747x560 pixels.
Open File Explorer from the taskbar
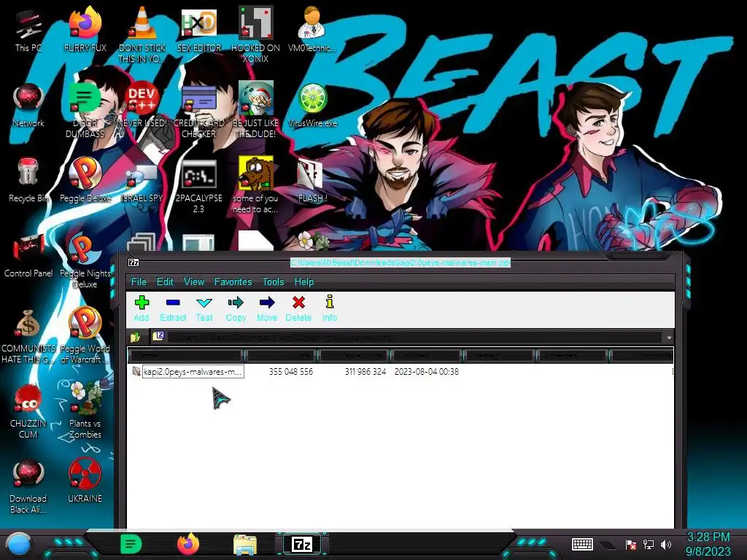pyautogui.click(x=245, y=545)
